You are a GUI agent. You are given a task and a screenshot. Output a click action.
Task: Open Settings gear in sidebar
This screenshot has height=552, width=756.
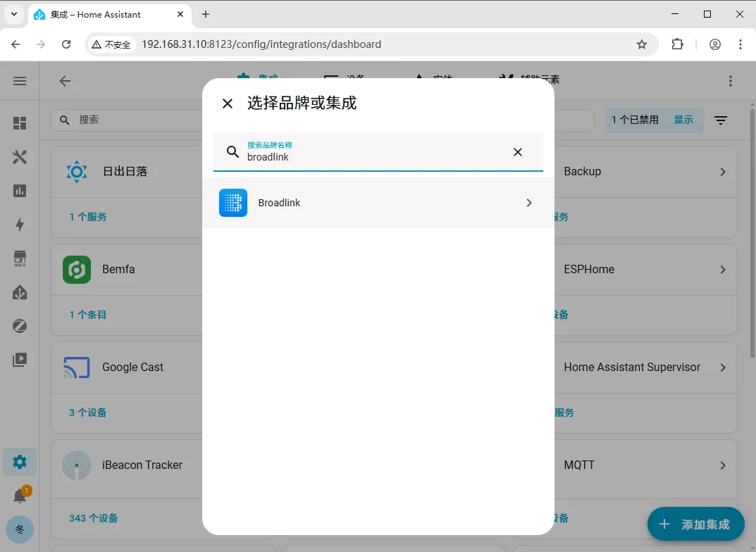(20, 462)
